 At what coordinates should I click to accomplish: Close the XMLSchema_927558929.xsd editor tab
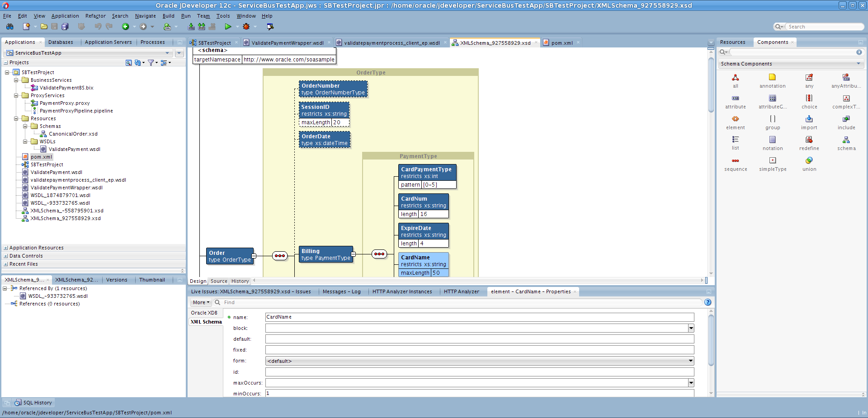536,42
